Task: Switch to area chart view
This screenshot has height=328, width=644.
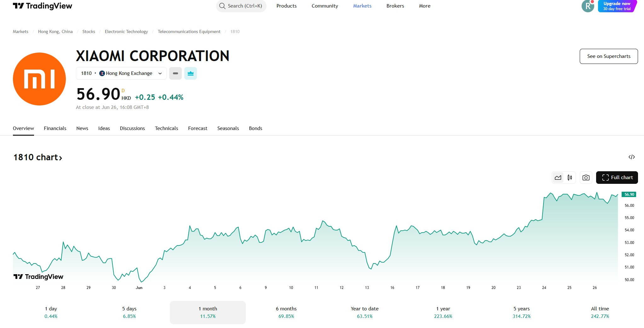Action: click(x=558, y=178)
